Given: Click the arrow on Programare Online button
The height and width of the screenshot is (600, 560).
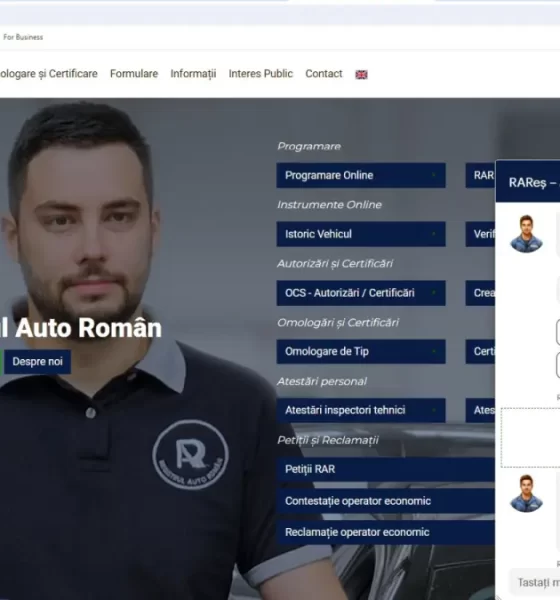Looking at the screenshot, I should [x=434, y=175].
